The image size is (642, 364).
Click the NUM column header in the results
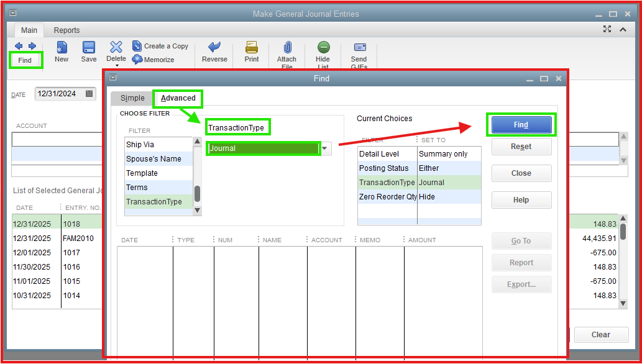tap(225, 240)
